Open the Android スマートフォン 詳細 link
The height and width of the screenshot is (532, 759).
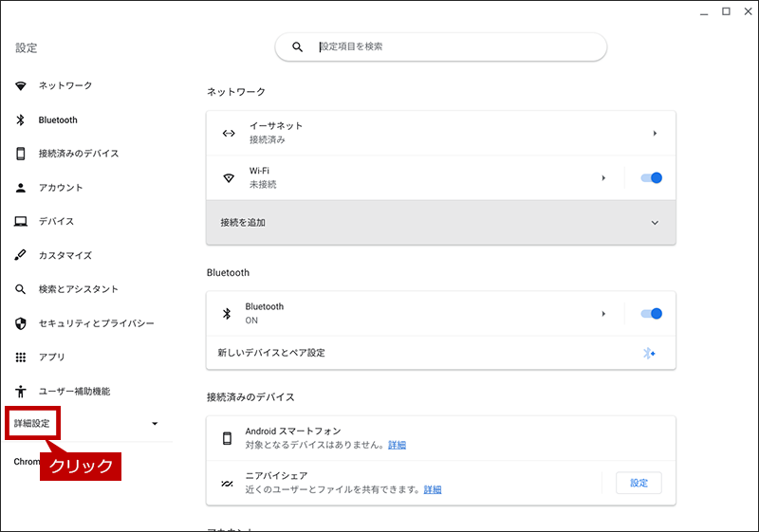point(397,445)
